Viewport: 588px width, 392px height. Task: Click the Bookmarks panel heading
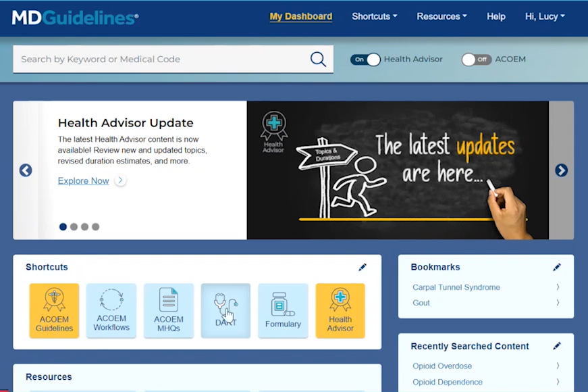click(x=435, y=267)
